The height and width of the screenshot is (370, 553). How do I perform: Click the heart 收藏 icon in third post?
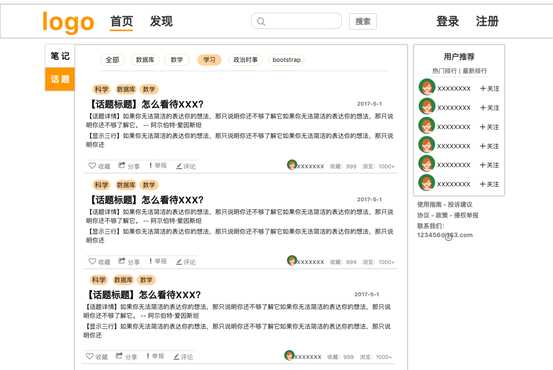click(x=90, y=356)
